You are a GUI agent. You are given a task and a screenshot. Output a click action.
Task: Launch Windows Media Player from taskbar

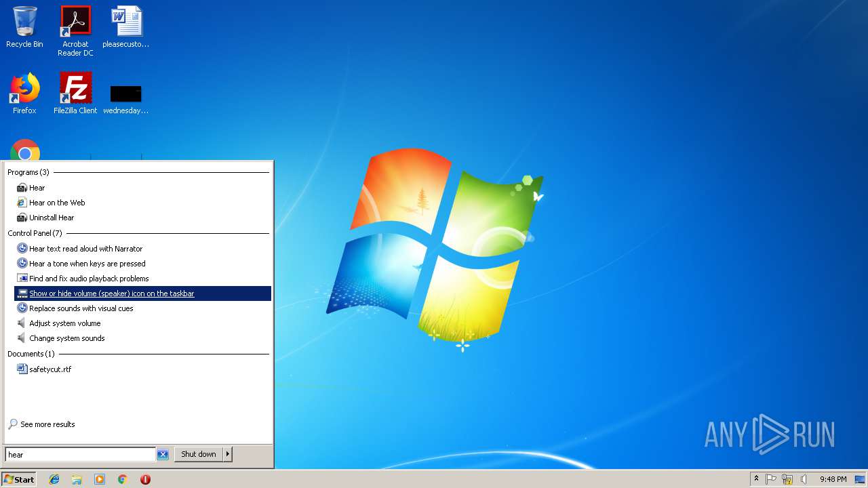[100, 479]
